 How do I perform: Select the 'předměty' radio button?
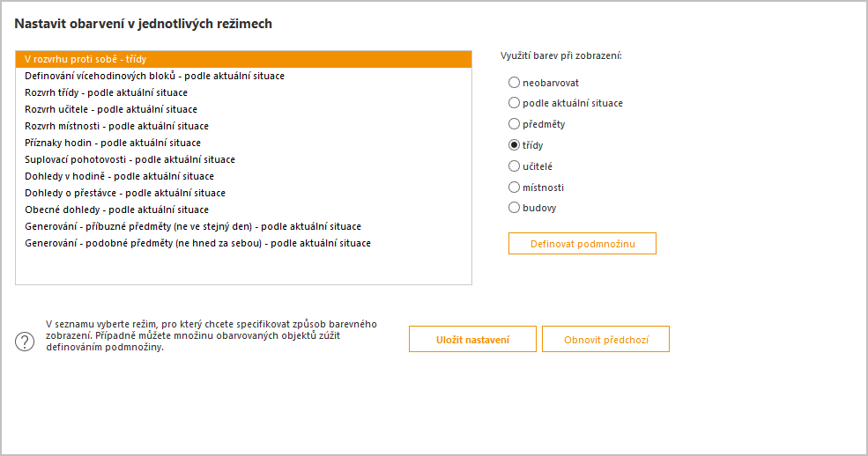point(514,124)
